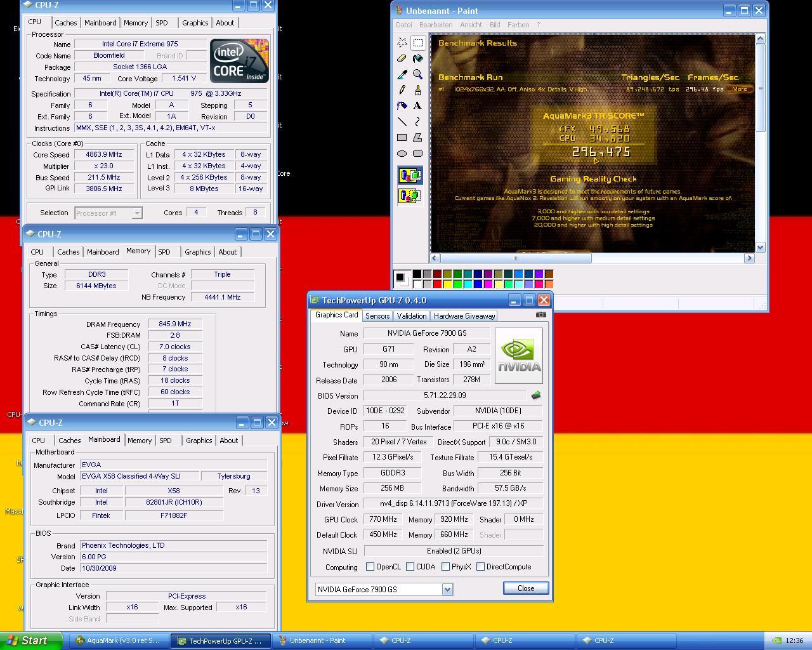Screen dimensions: 812x650
Task: Choose the Brush tool in Paint
Action: [x=418, y=90]
